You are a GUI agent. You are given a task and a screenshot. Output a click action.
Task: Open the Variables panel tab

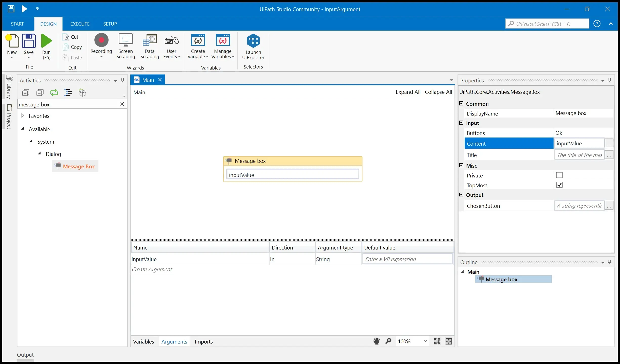click(x=143, y=342)
